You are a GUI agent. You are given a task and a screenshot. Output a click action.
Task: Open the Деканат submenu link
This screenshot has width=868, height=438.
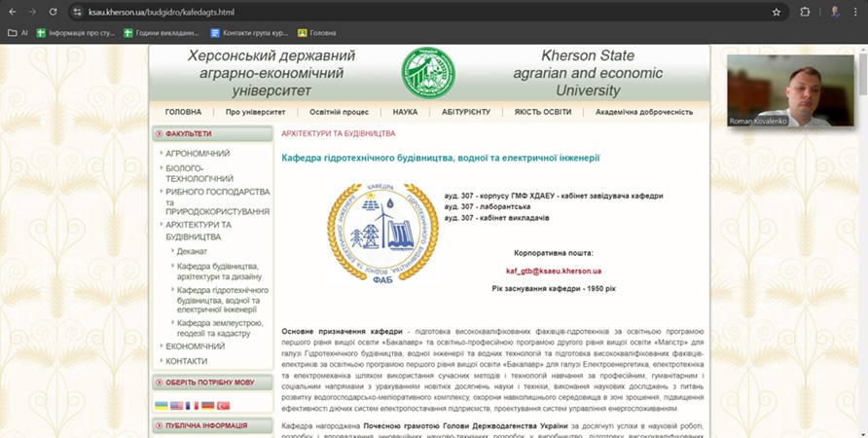192,251
